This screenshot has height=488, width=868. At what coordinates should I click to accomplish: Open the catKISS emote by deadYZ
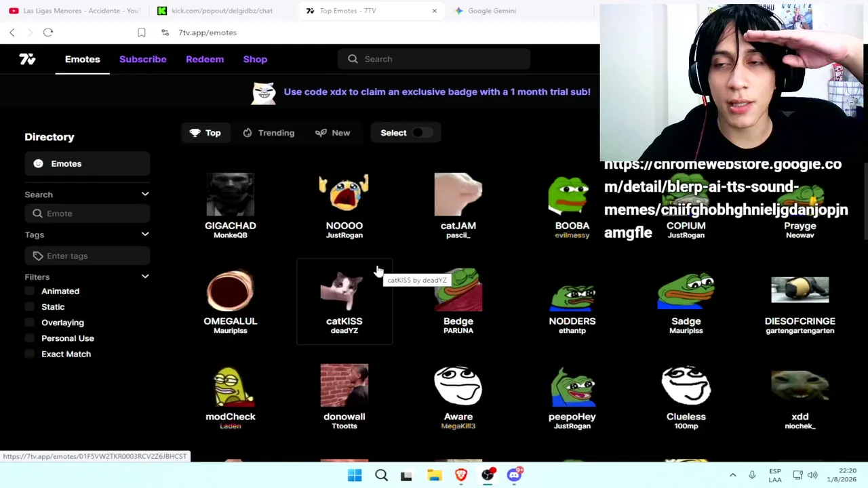344,301
